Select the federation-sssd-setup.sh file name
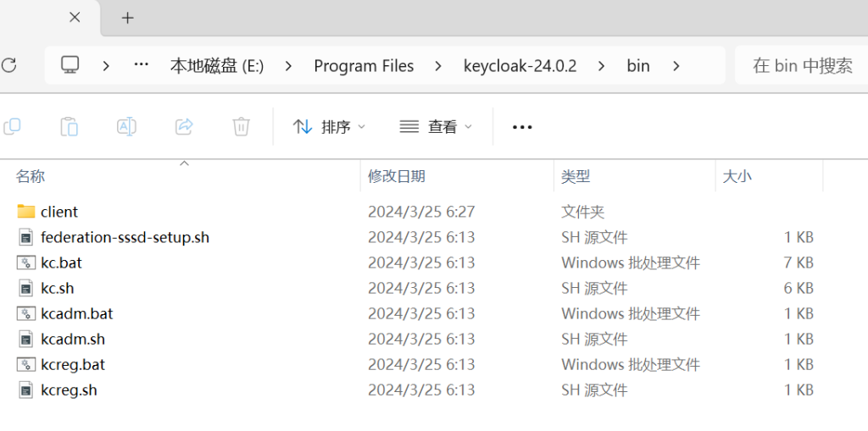The width and height of the screenshot is (868, 431). (x=125, y=237)
